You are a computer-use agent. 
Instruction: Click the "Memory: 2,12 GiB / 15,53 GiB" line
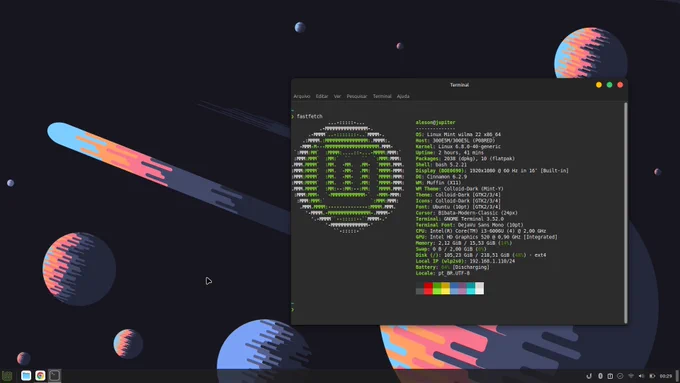464,243
